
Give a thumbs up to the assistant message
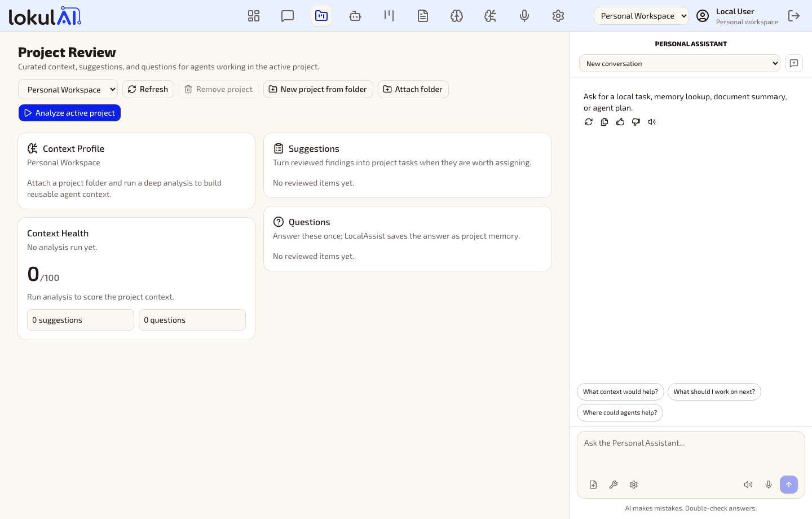tap(620, 122)
